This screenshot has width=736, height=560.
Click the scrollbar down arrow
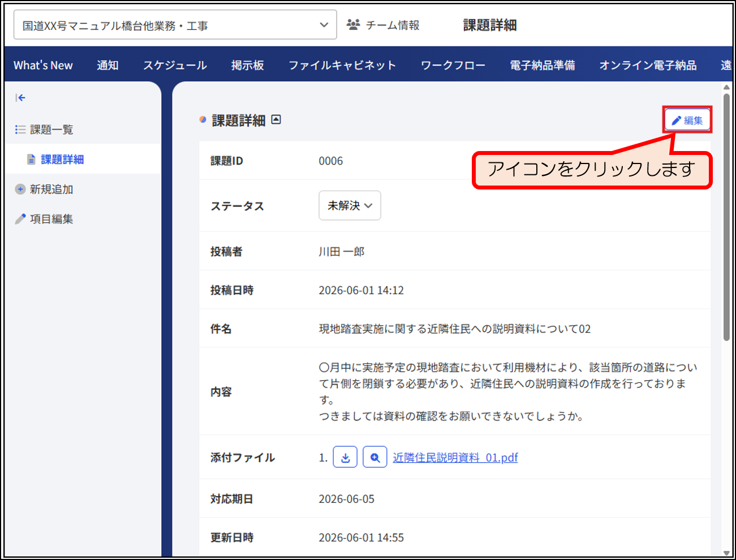pyautogui.click(x=726, y=553)
